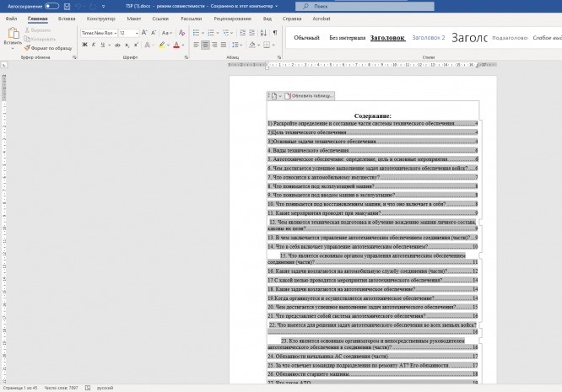This screenshot has width=562, height=392.
Task: Click Shading paint bucket icon
Action: [x=252, y=45]
